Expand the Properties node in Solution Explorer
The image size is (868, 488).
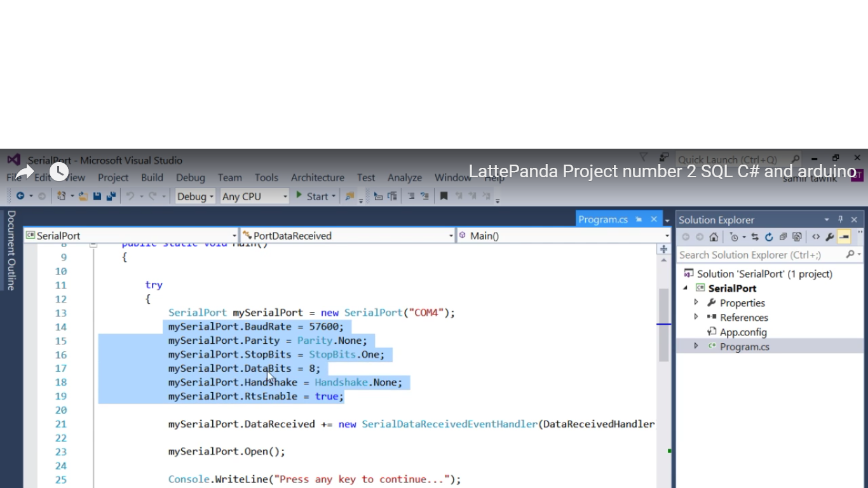click(695, 302)
